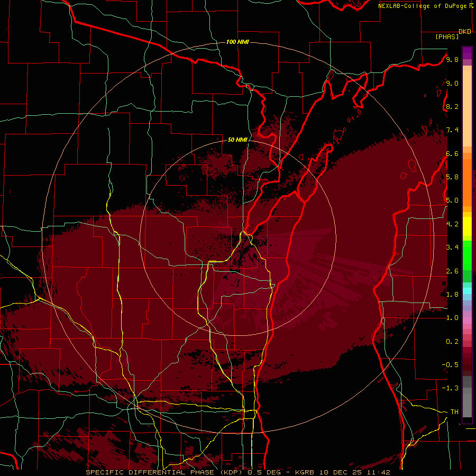Click the 9.0 value on the color scale
476x476 pixels.
coord(452,83)
